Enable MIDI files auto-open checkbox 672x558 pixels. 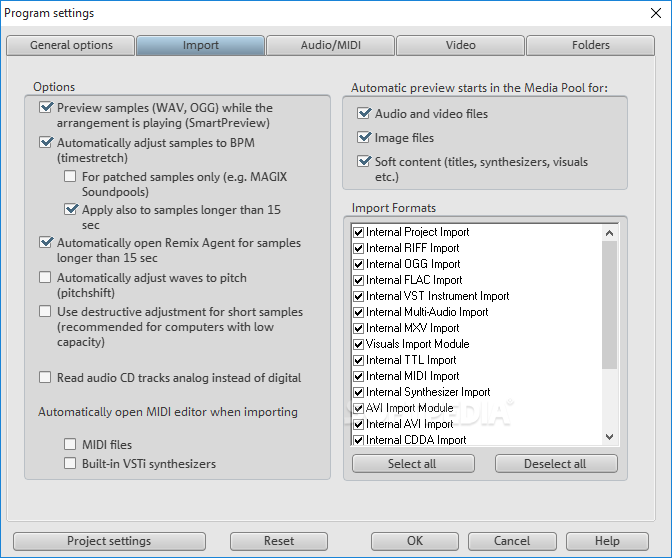pos(70,444)
